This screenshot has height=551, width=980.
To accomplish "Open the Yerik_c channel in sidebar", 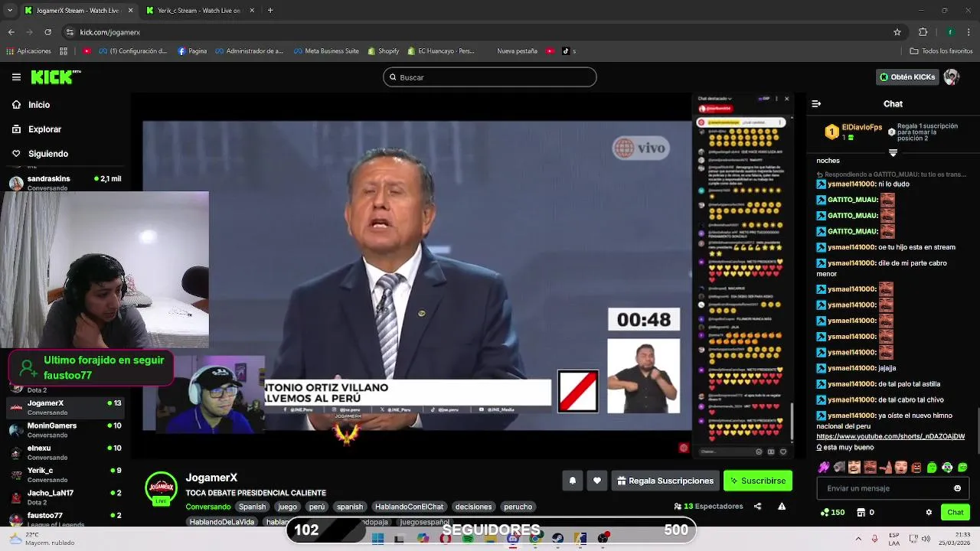I will point(65,474).
